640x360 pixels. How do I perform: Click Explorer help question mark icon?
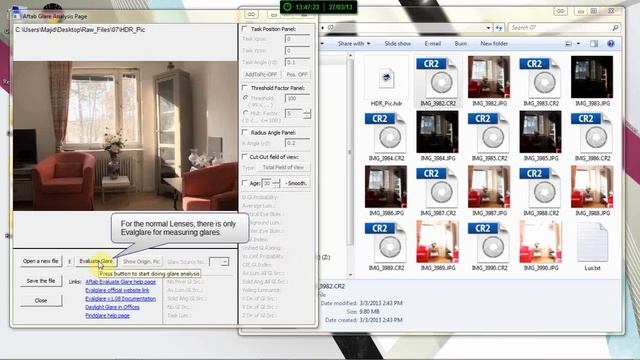[611, 44]
